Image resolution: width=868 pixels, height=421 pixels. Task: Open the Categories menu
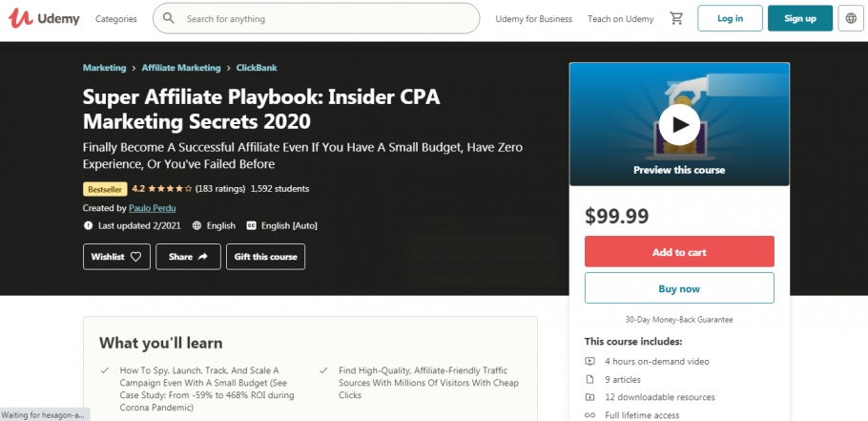(116, 19)
